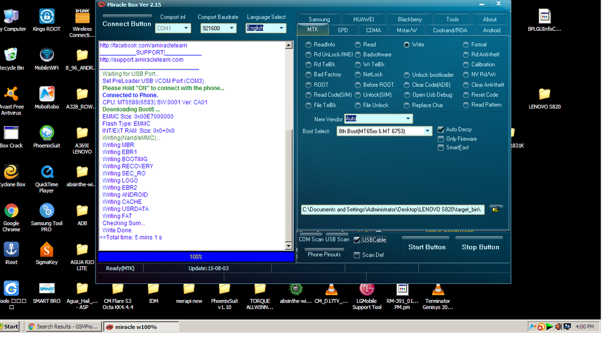Screen dimensions: 607x364
Task: Open Kingo ROOT desktop icon
Action: (x=46, y=17)
